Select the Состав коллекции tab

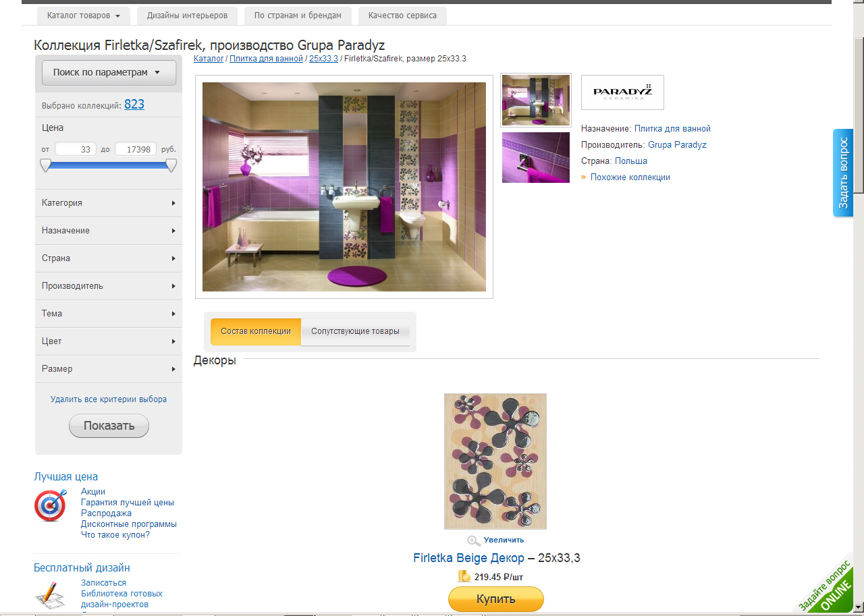point(256,331)
